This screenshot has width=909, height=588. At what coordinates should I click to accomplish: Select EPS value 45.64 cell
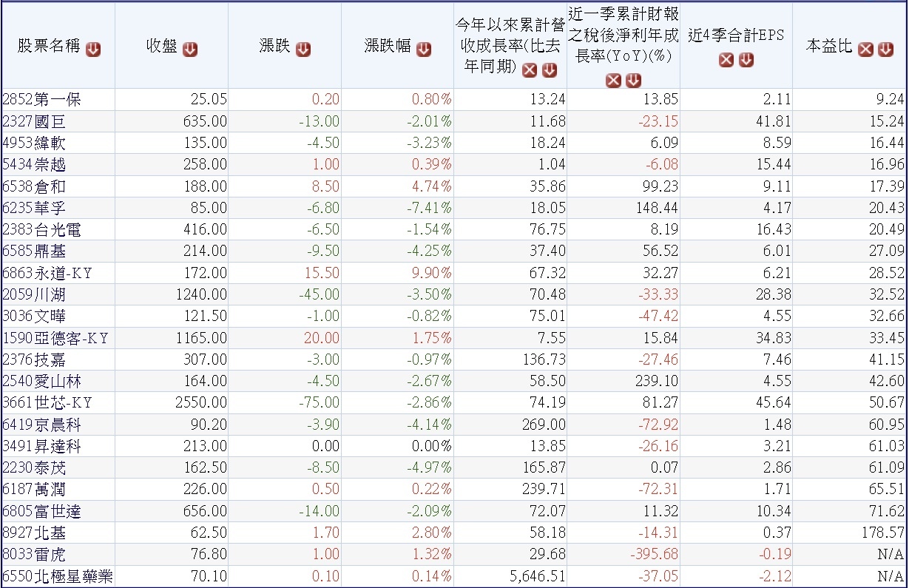736,403
